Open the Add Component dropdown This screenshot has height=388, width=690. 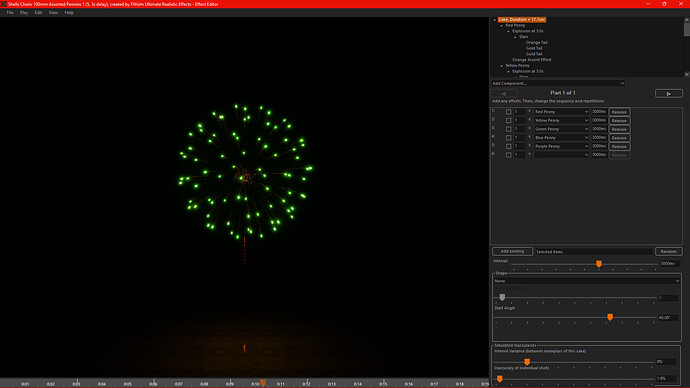click(558, 83)
